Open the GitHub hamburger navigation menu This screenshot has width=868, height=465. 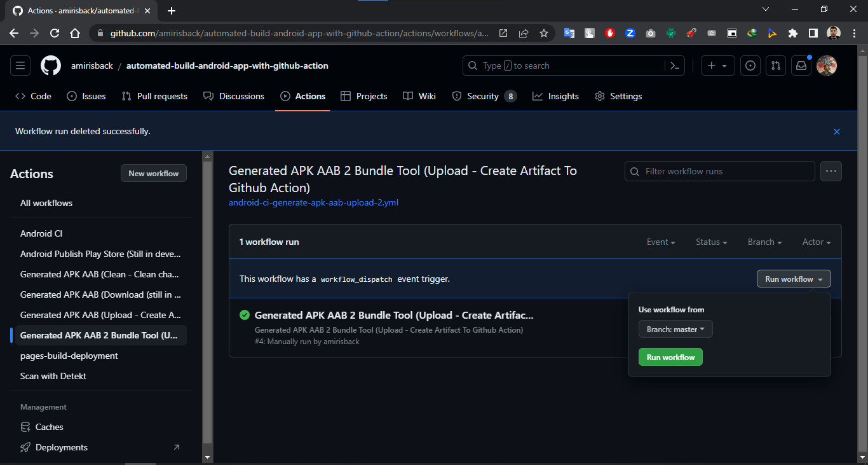click(20, 66)
